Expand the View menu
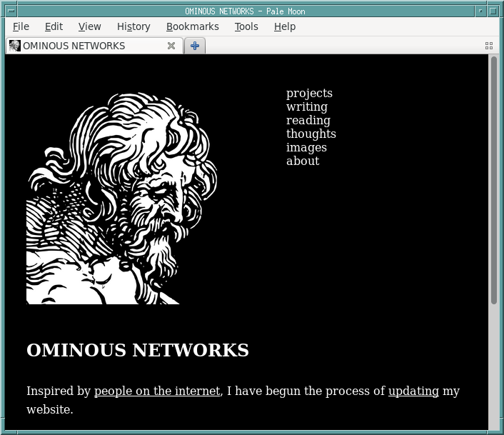The width and height of the screenshot is (504, 435). (x=89, y=26)
